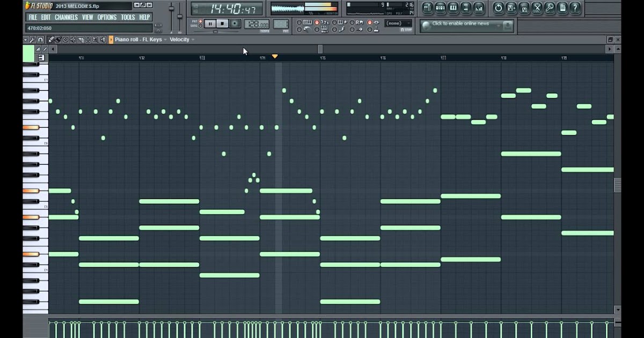Click the Velocity event label

[x=179, y=40]
